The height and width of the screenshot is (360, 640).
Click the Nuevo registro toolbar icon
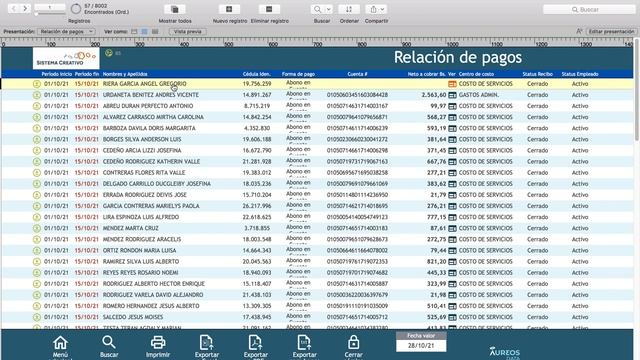[229, 9]
